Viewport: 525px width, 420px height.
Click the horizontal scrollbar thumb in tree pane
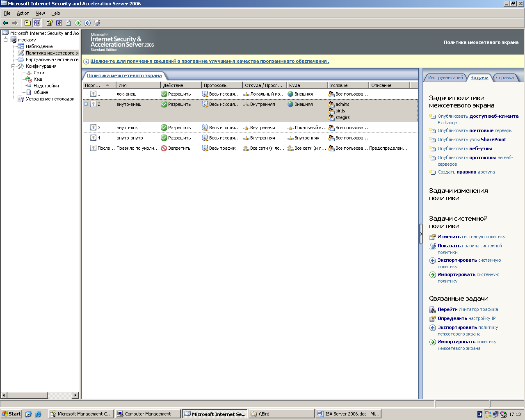(27, 395)
